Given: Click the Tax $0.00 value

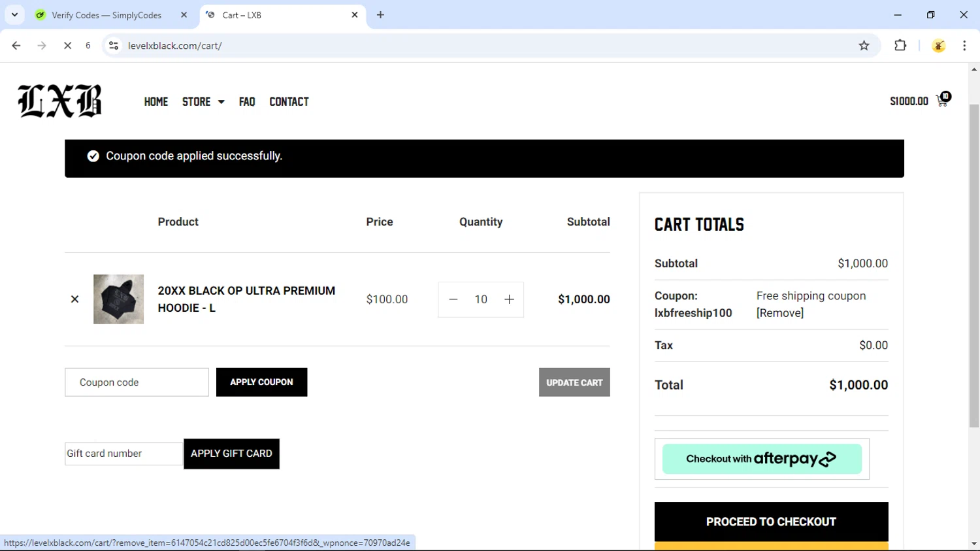Looking at the screenshot, I should point(874,345).
